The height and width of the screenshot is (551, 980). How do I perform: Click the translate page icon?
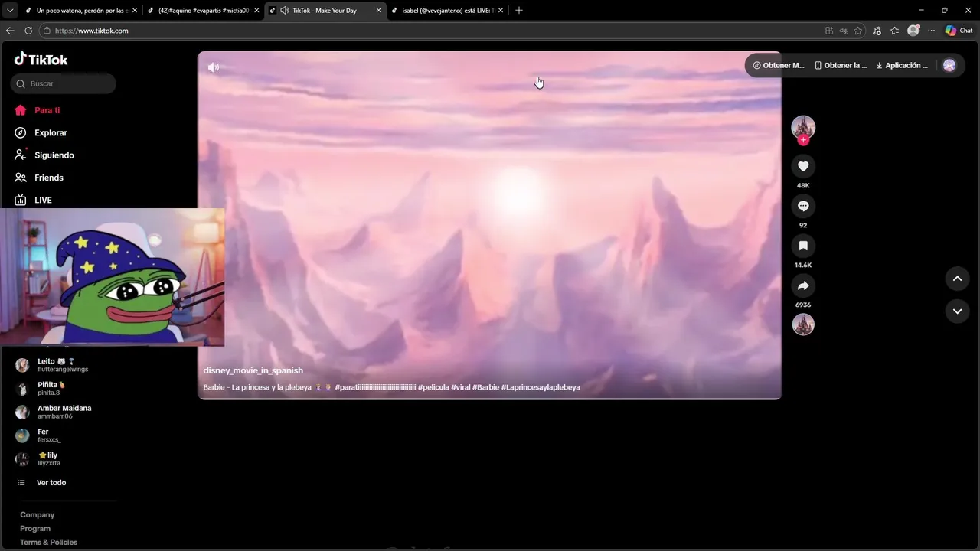844,31
